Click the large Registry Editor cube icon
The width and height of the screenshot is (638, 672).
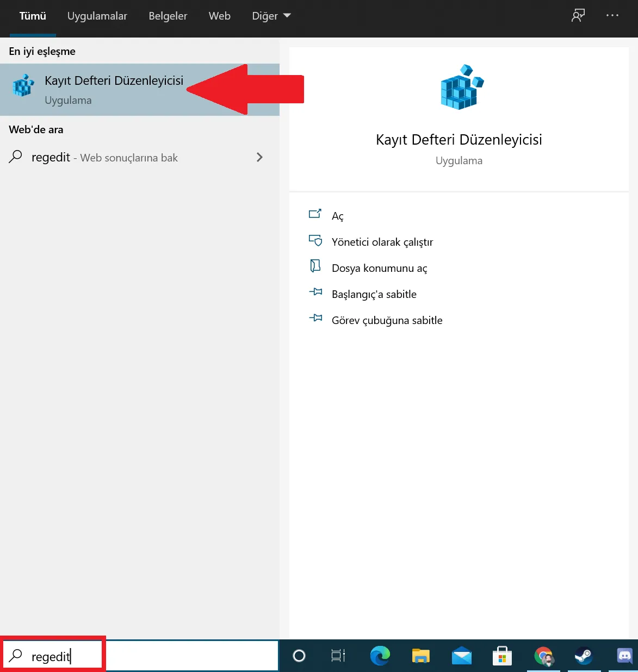pos(460,87)
